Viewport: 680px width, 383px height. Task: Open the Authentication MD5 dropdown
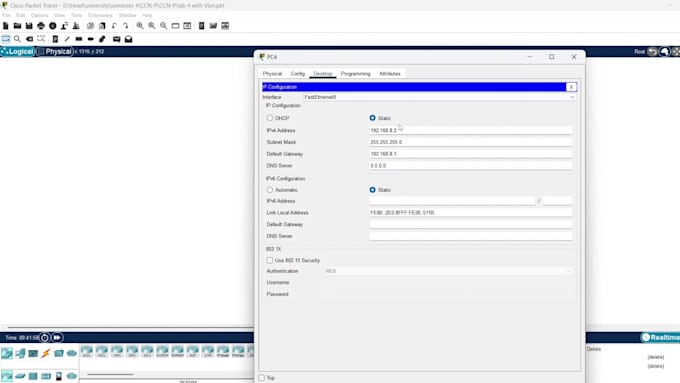point(448,271)
